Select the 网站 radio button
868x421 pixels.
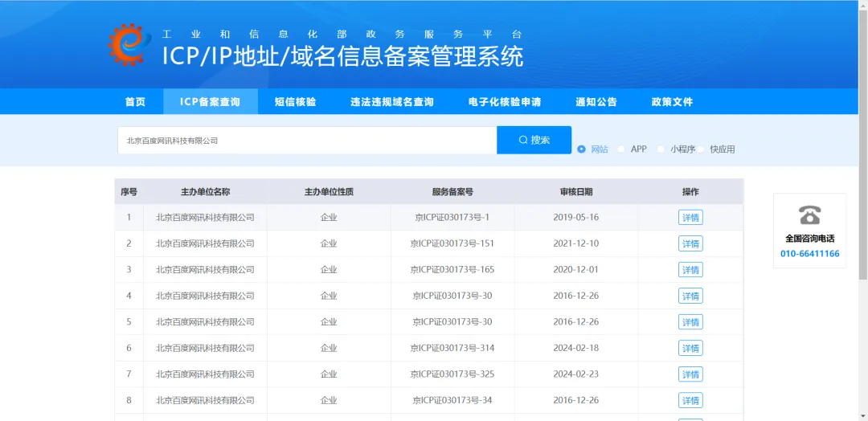(x=582, y=149)
